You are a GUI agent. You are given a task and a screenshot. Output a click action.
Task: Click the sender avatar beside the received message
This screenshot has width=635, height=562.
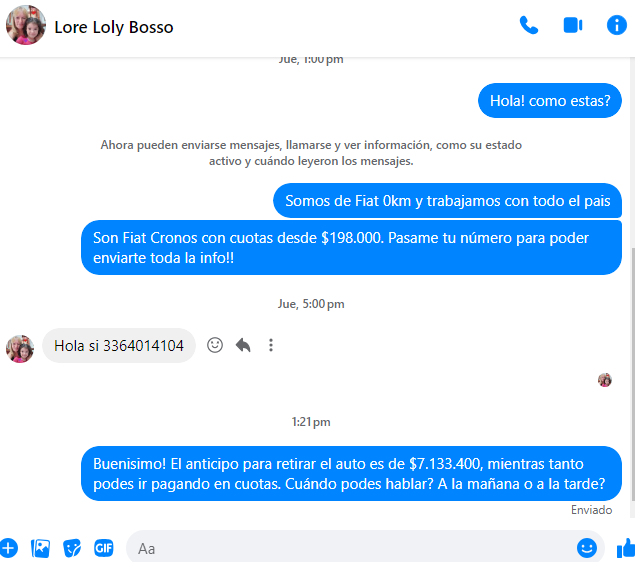(20, 349)
